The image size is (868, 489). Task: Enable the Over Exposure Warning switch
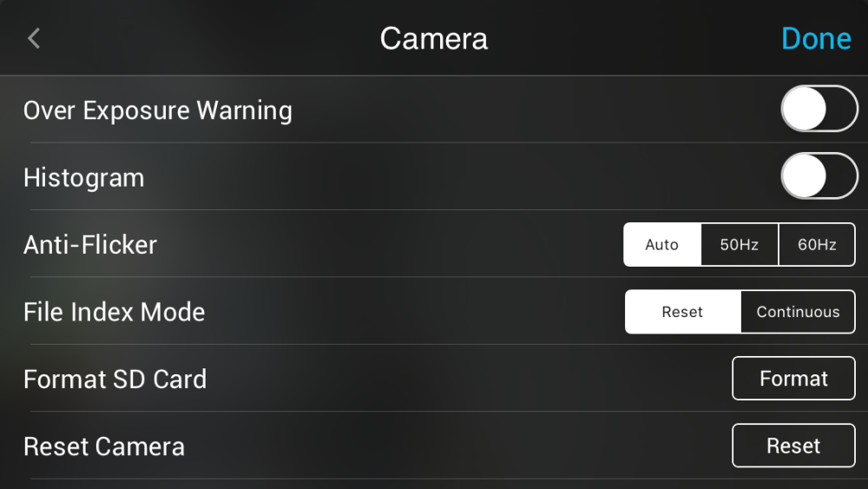click(x=819, y=109)
